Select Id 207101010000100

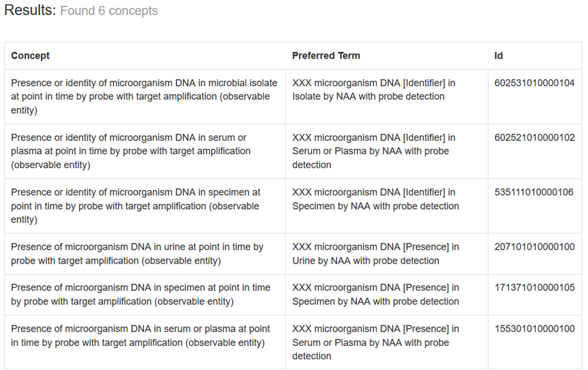click(534, 247)
